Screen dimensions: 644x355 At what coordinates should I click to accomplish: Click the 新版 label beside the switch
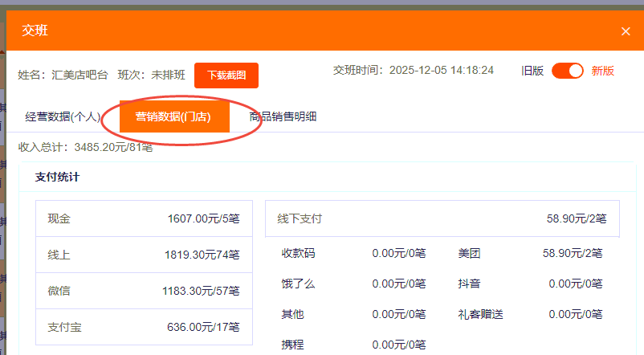click(603, 71)
